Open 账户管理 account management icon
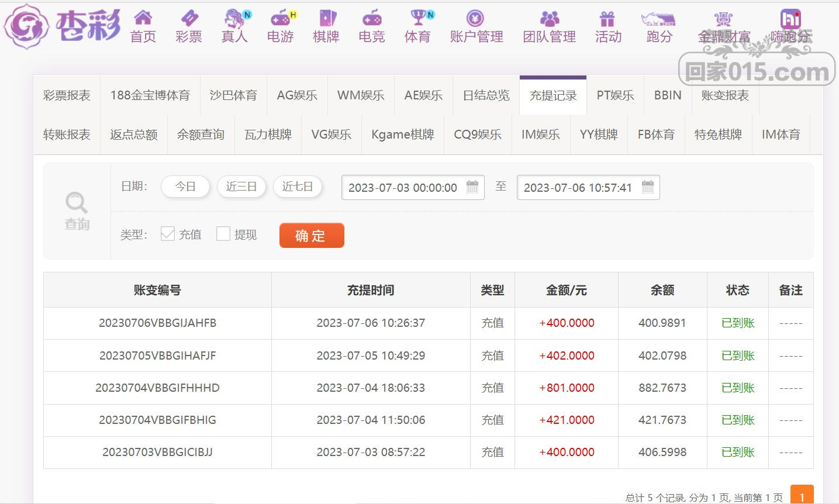Viewport: 839px width, 504px height. (476, 18)
